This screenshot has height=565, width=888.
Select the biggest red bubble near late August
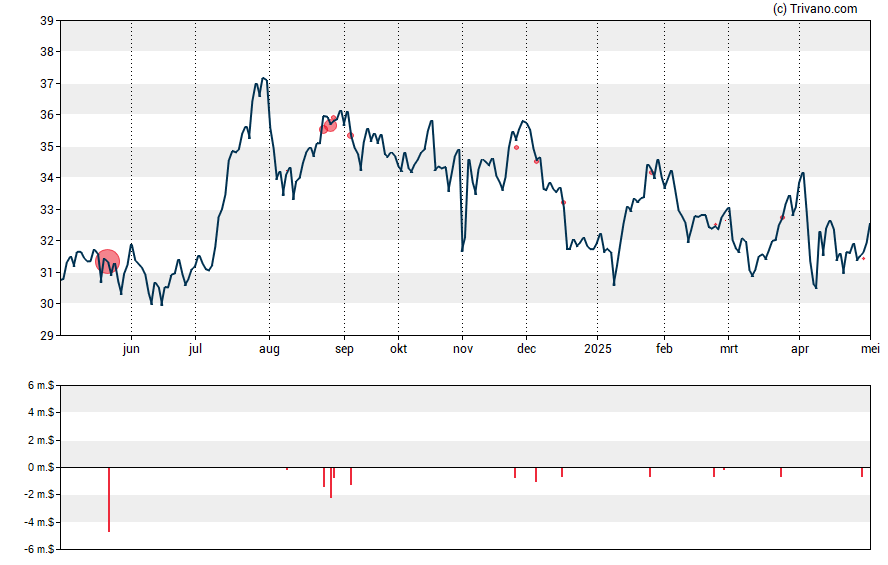coord(331,125)
